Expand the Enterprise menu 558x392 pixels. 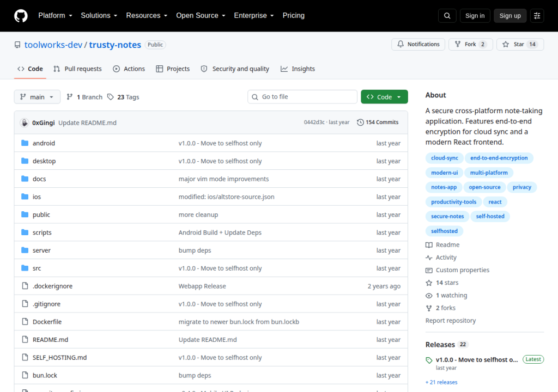point(254,16)
